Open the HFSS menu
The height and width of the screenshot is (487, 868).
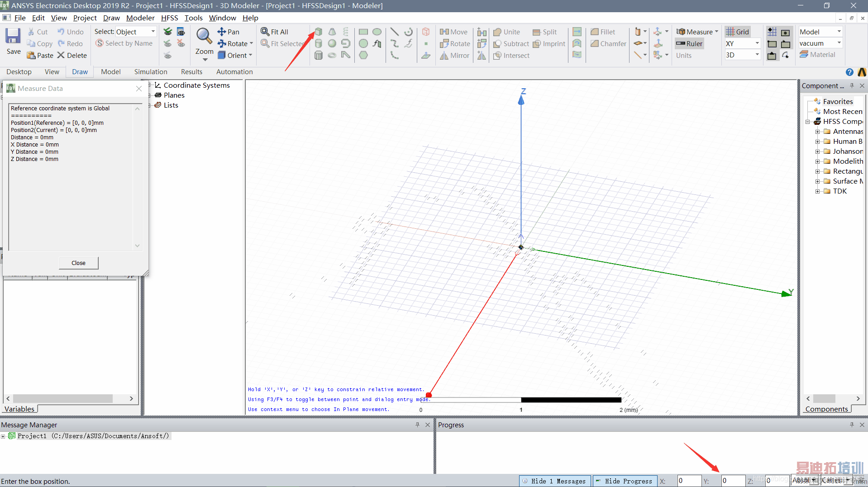(169, 18)
